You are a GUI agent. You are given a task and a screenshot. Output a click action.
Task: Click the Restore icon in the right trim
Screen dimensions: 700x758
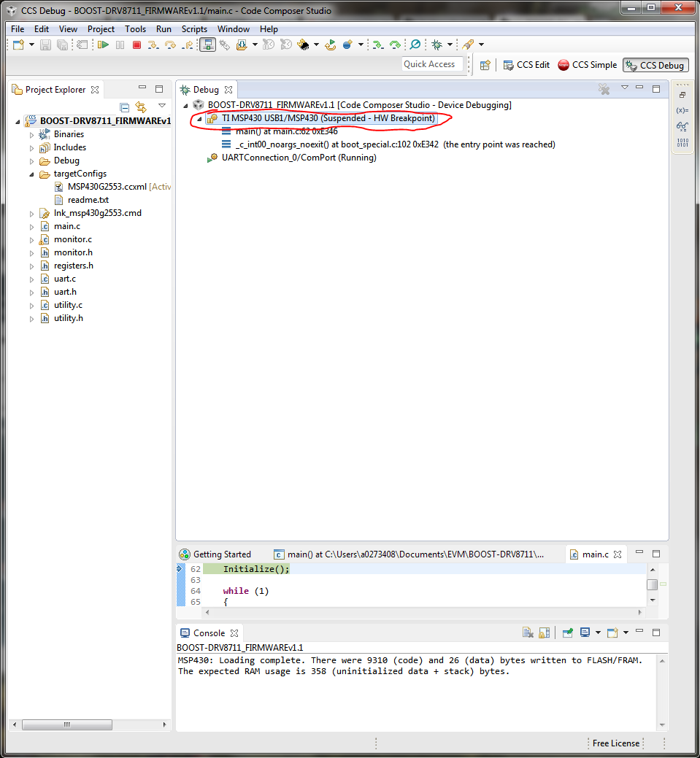(x=682, y=95)
